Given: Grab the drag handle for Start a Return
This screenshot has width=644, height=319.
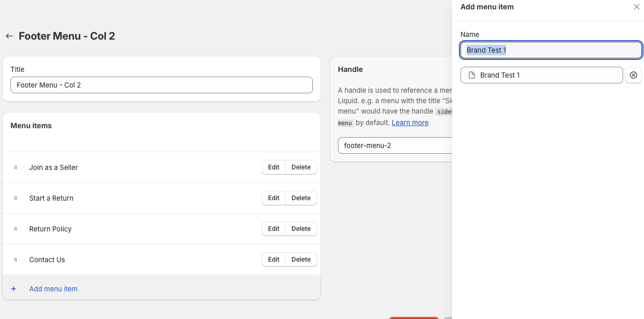Looking at the screenshot, I should pyautogui.click(x=16, y=198).
